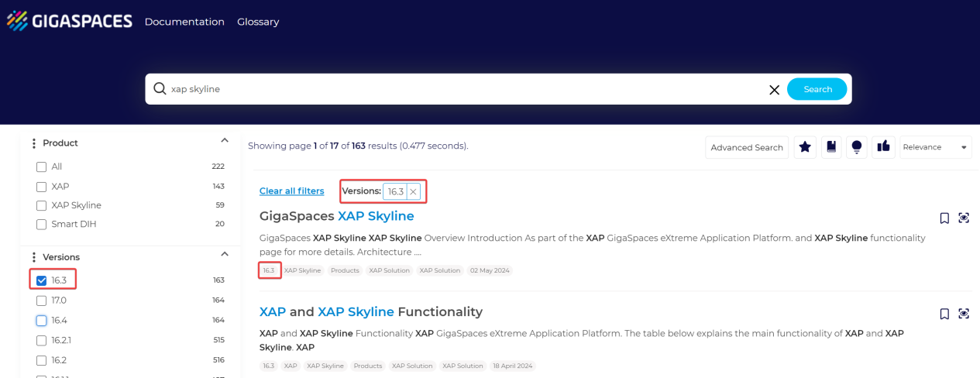Screen dimensions: 980x378
Task: Check the XAP product checkbox
Action: (42, 186)
